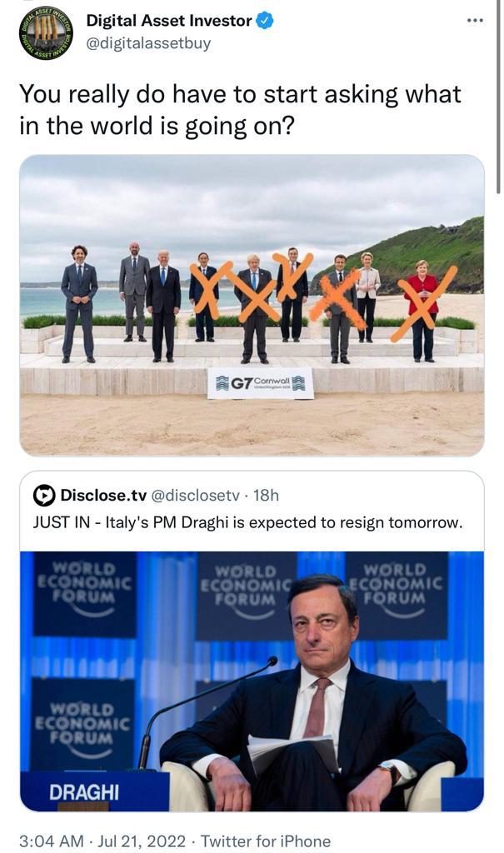Click the G7 Cornwall sign in photo
Screen dimensions: 504x853
tap(260, 382)
